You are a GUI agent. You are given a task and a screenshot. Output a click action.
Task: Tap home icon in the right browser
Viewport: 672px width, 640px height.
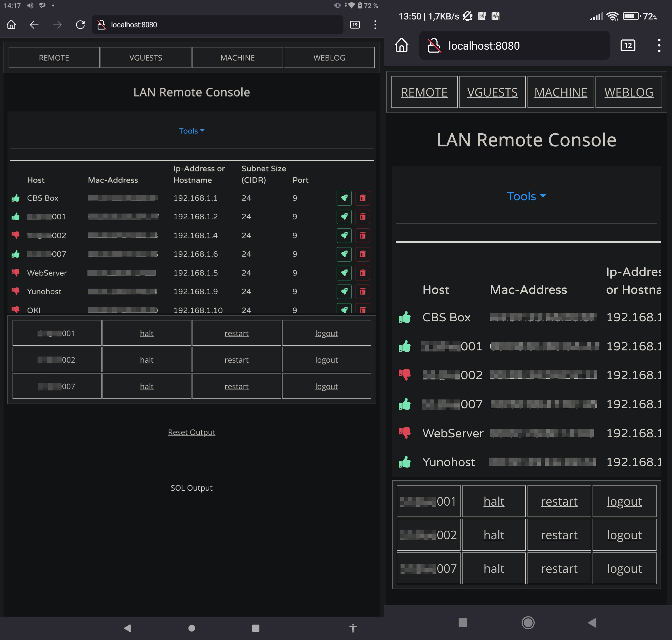(401, 45)
